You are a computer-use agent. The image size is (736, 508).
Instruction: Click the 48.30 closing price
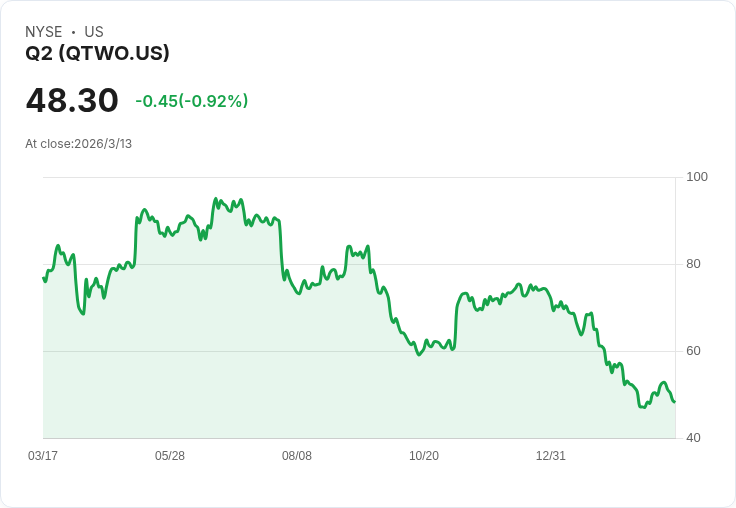pyautogui.click(x=72, y=100)
